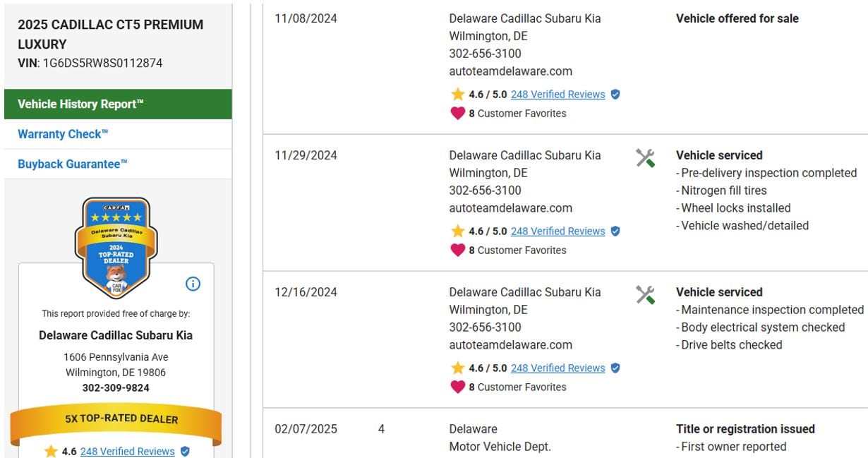Open 248 Verified Reviews link in 11/29/2024 entry
This screenshot has height=458, width=868.
(x=557, y=231)
